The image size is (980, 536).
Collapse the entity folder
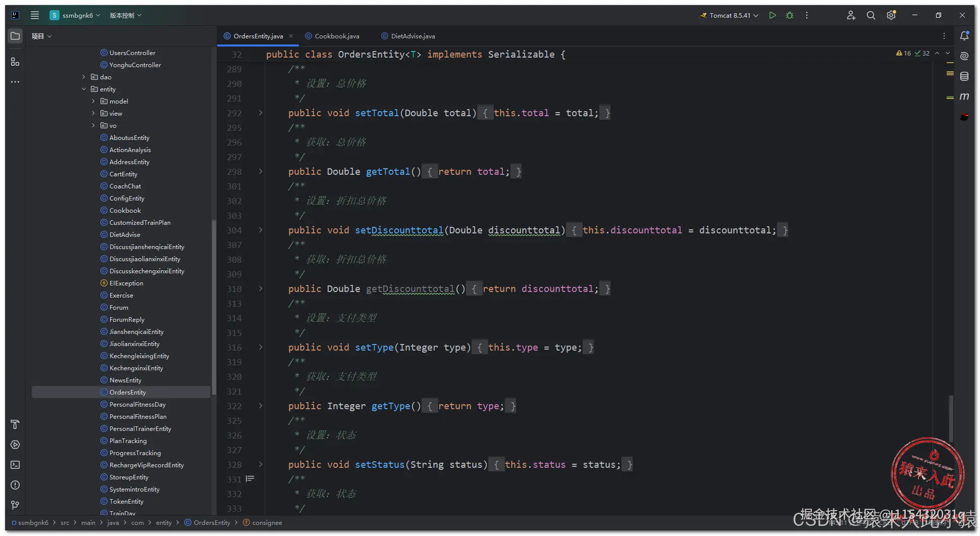(x=84, y=89)
